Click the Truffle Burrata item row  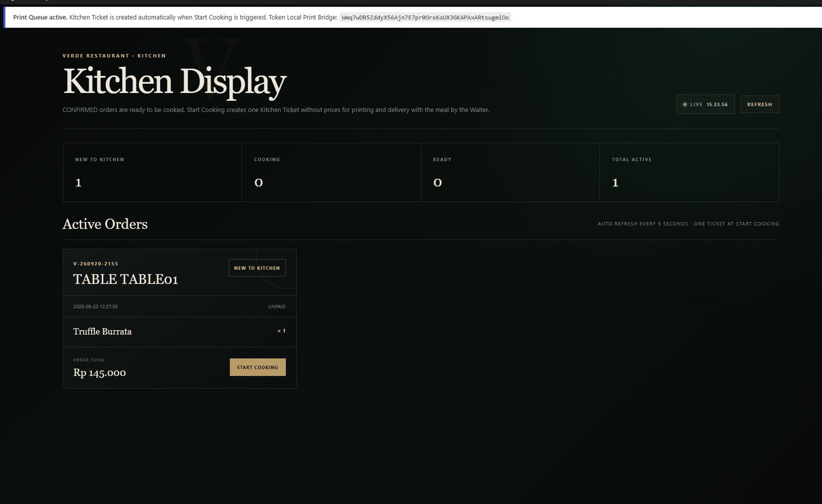pyautogui.click(x=179, y=332)
